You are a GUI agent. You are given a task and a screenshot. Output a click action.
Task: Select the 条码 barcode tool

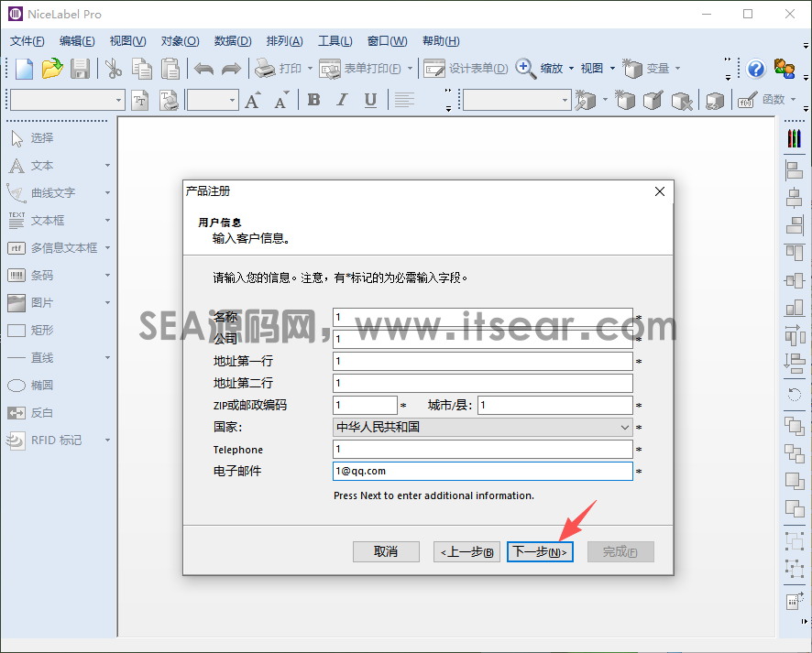point(30,276)
